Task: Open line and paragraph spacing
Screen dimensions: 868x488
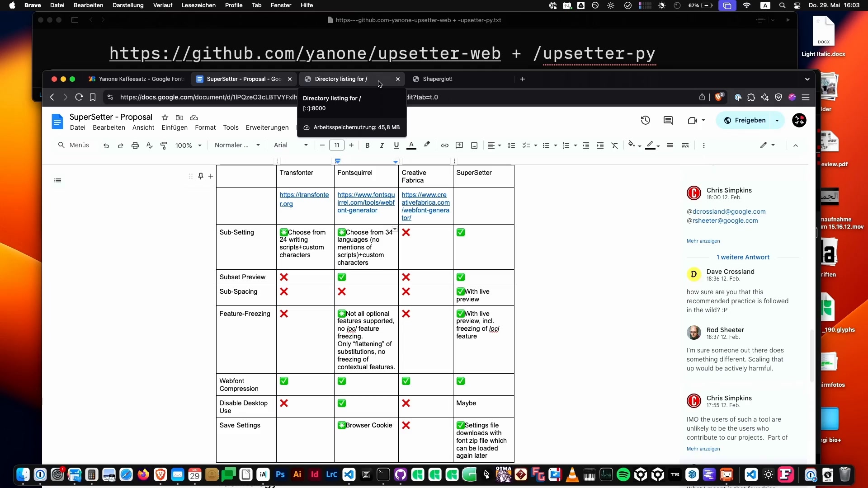Action: pyautogui.click(x=511, y=145)
